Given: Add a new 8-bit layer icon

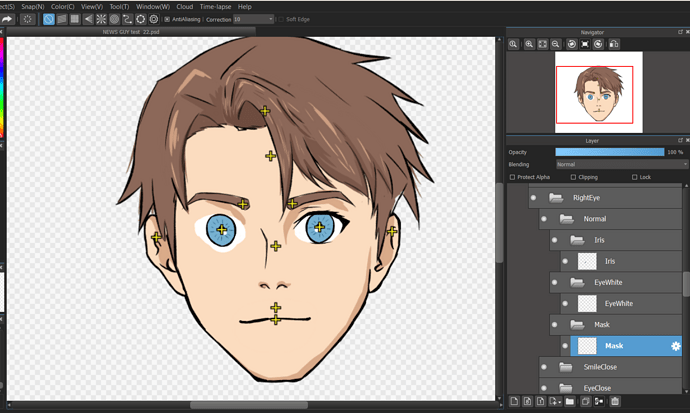Looking at the screenshot, I should 527,401.
